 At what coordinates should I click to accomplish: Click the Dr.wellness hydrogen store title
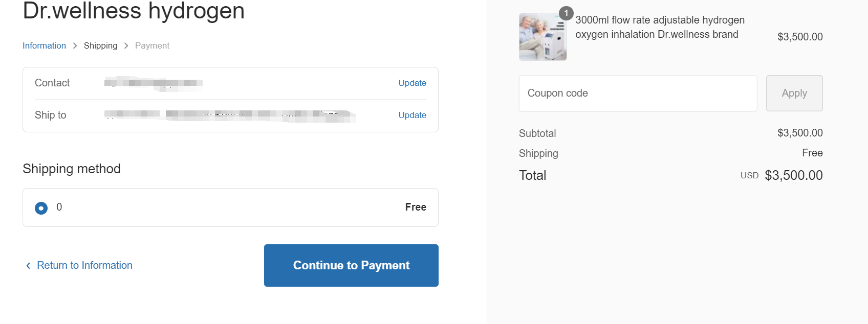coord(134,11)
